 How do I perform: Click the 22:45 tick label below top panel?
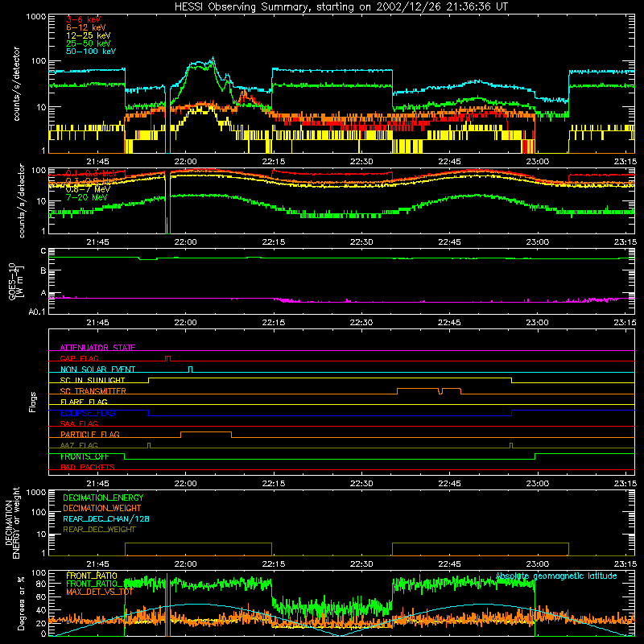pyautogui.click(x=449, y=162)
